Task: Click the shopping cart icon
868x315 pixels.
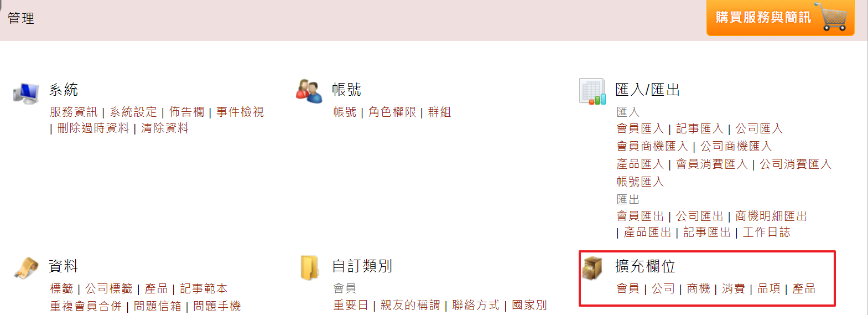Action: click(x=834, y=17)
